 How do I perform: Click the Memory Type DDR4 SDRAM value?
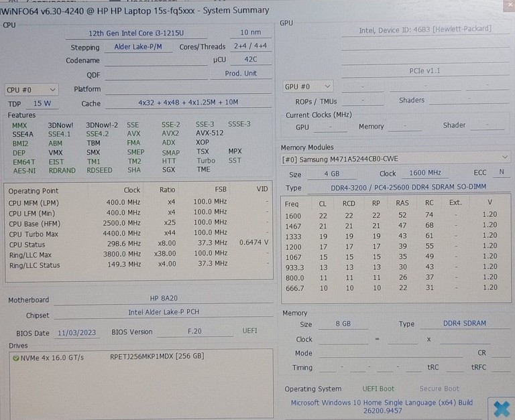pos(465,323)
